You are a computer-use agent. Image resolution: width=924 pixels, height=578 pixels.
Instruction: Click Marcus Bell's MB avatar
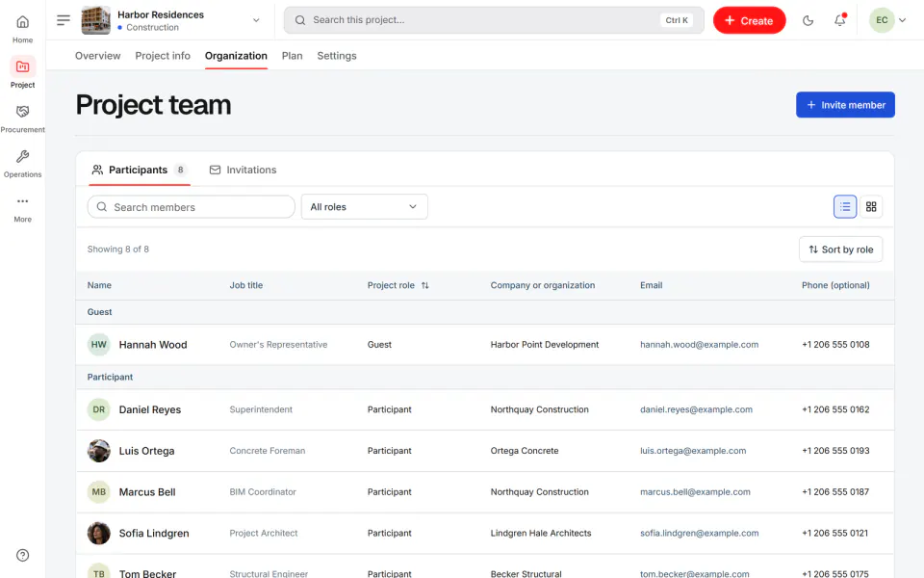click(99, 492)
